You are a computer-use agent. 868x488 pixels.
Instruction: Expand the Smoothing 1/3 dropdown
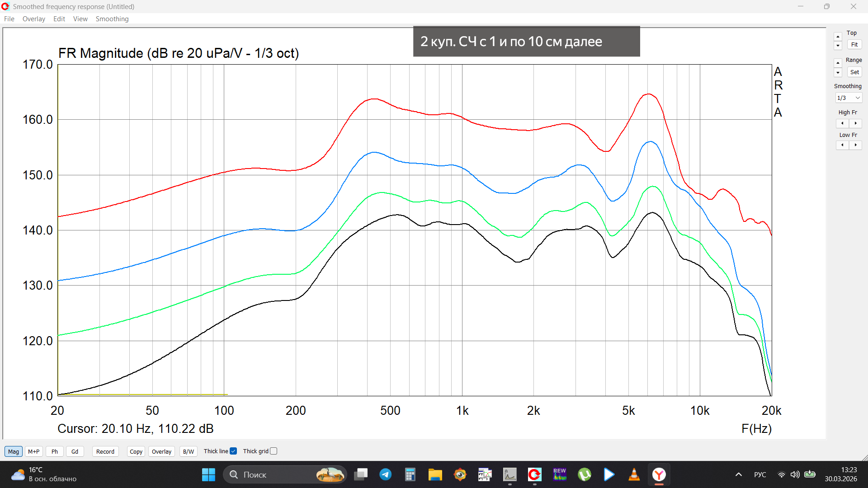point(849,98)
